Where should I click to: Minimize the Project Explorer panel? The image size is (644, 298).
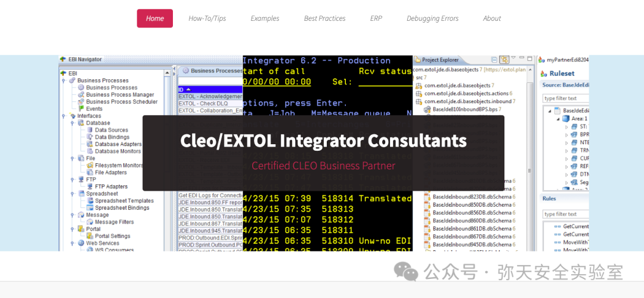(522, 58)
